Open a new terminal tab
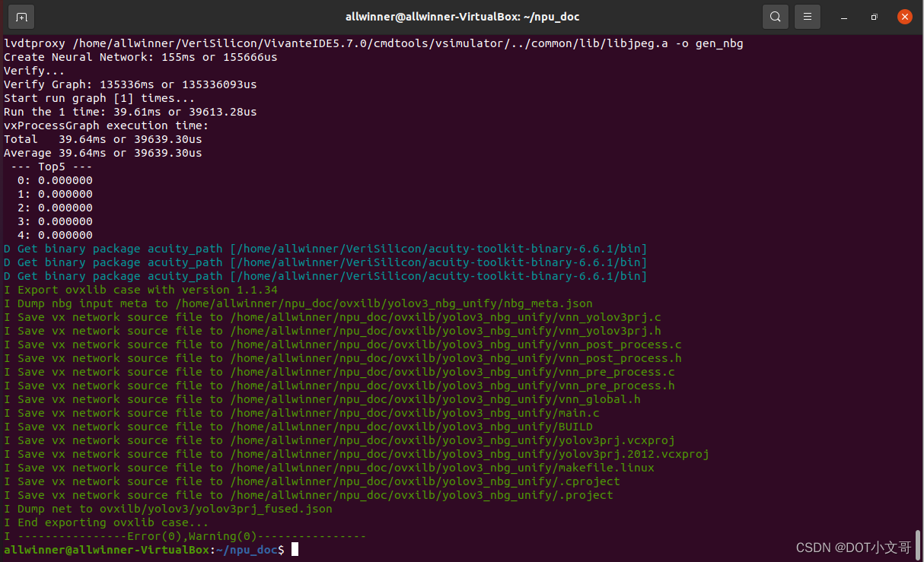This screenshot has width=924, height=562. point(21,16)
